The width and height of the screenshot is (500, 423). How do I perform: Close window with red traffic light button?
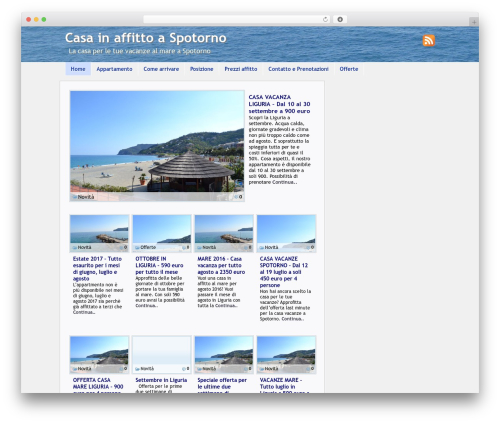pyautogui.click(x=29, y=19)
